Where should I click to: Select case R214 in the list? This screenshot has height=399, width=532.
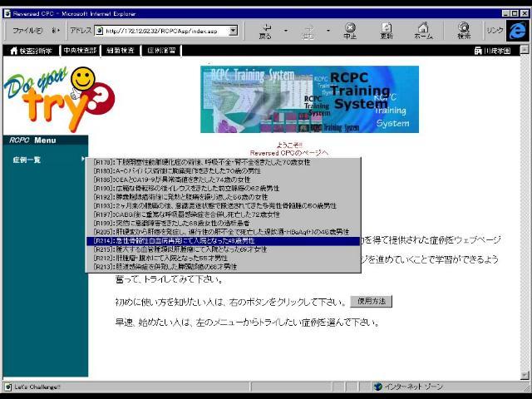coord(223,240)
